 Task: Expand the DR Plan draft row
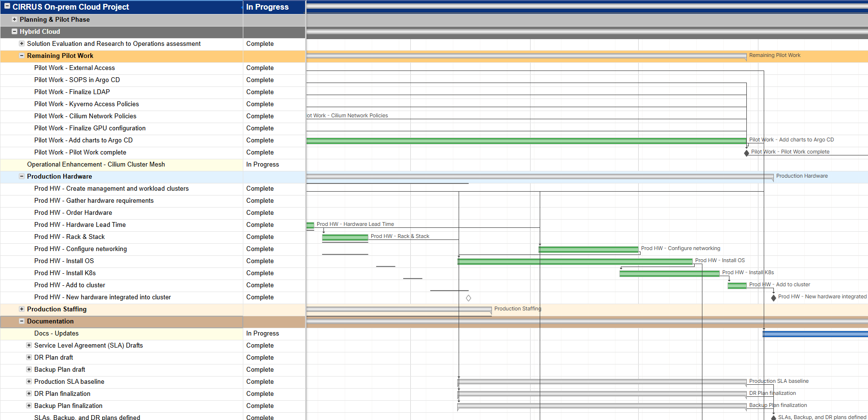coord(29,357)
